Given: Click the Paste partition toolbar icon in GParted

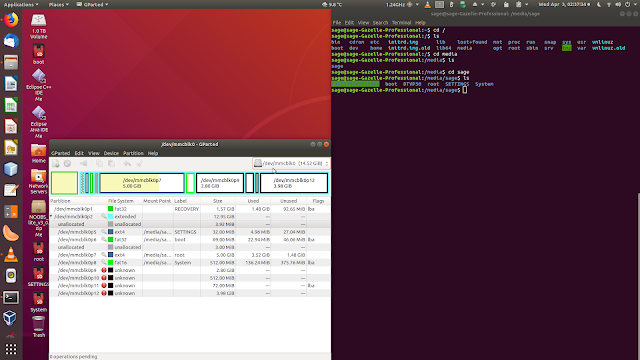Looking at the screenshot, I should 111,164.
